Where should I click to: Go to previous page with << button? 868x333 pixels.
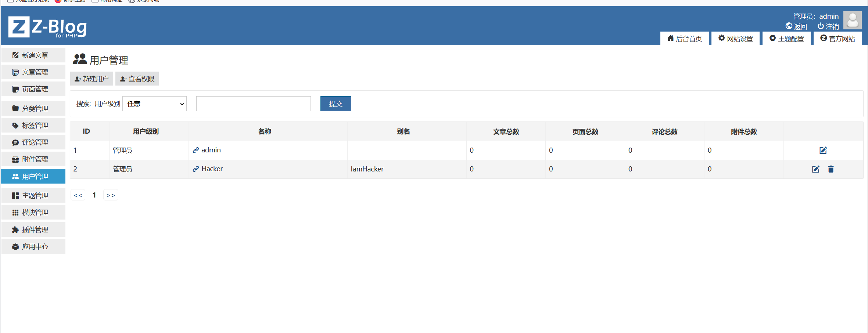click(78, 195)
